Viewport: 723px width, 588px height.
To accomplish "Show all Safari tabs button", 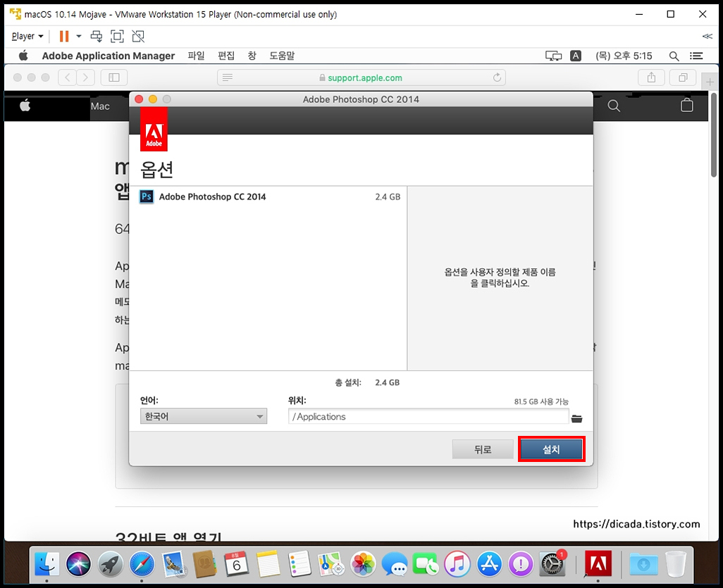I will point(684,77).
